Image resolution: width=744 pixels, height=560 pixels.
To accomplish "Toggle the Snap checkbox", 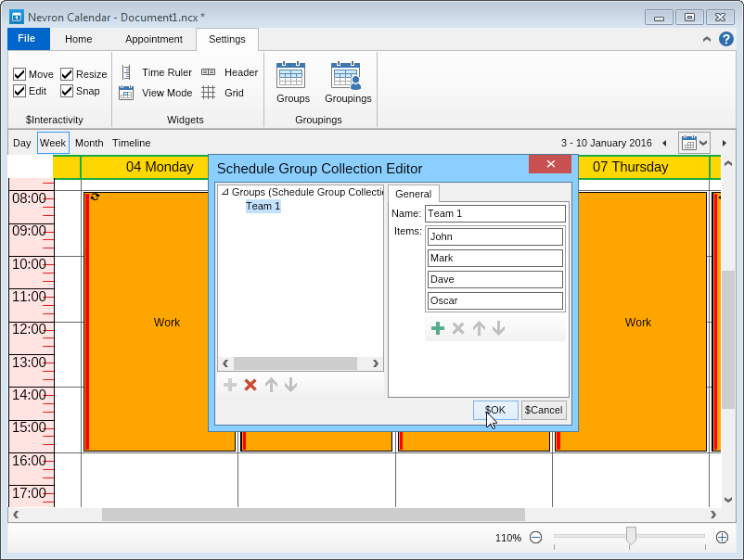I will [x=67, y=91].
